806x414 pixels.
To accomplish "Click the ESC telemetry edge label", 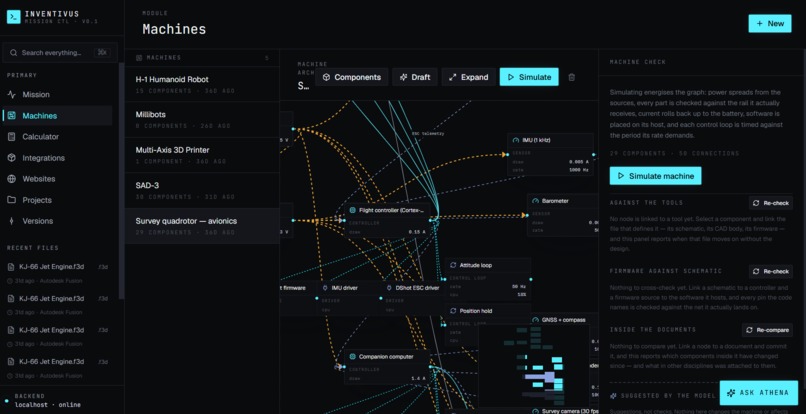I will (428, 134).
